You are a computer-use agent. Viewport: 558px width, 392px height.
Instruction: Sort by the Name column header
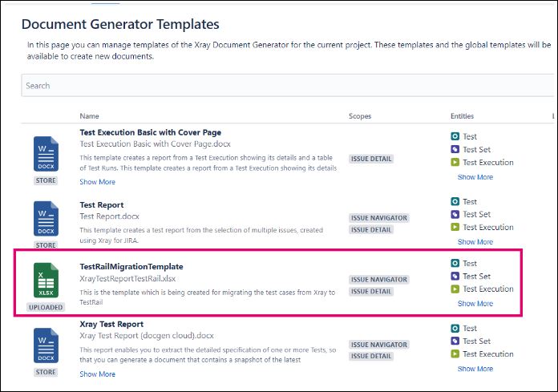point(90,117)
